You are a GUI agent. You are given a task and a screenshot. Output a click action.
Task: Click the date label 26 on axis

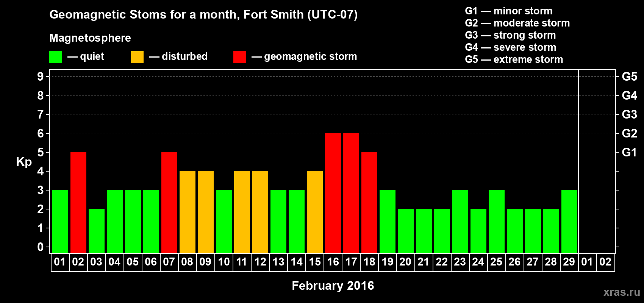click(514, 262)
